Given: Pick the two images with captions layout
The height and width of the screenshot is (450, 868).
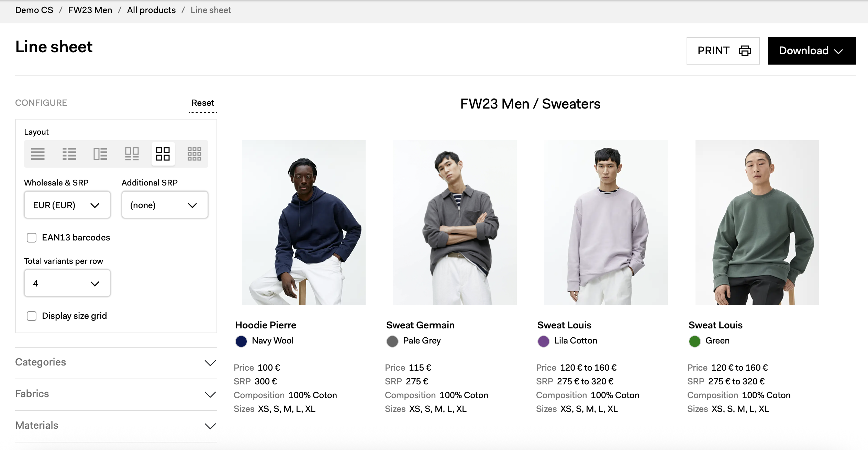Looking at the screenshot, I should pyautogui.click(x=132, y=154).
